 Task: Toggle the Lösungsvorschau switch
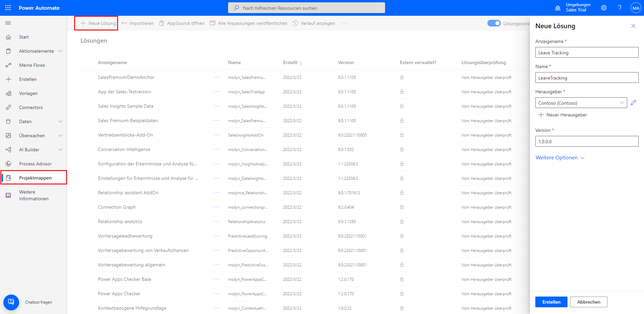pyautogui.click(x=494, y=23)
